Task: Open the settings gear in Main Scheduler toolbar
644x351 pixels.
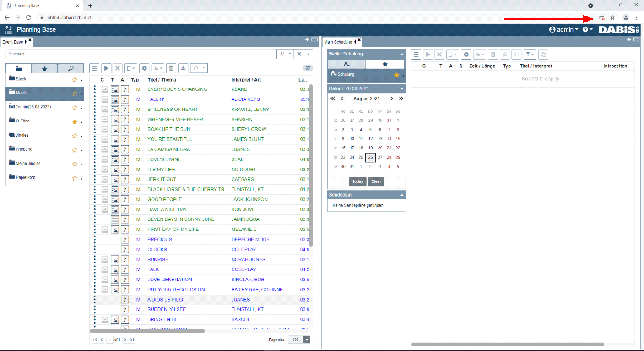Action: click(466, 55)
